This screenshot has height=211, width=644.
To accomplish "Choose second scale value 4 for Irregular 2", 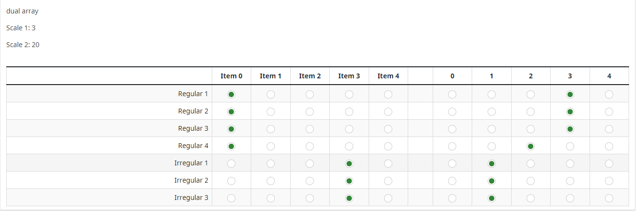I will point(609,181).
